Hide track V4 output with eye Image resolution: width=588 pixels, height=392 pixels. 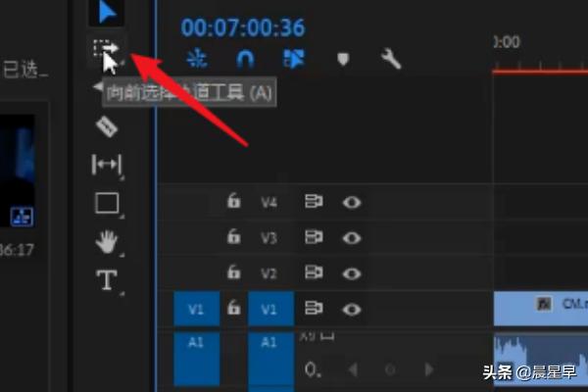tap(352, 203)
